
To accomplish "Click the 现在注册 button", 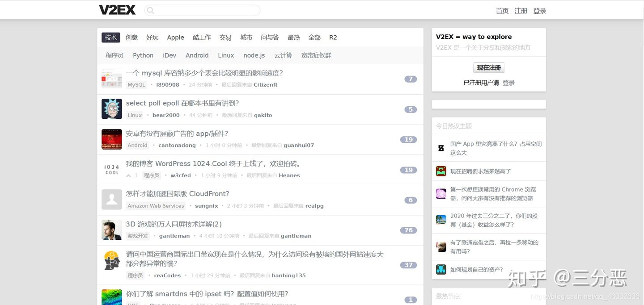I will point(489,67).
